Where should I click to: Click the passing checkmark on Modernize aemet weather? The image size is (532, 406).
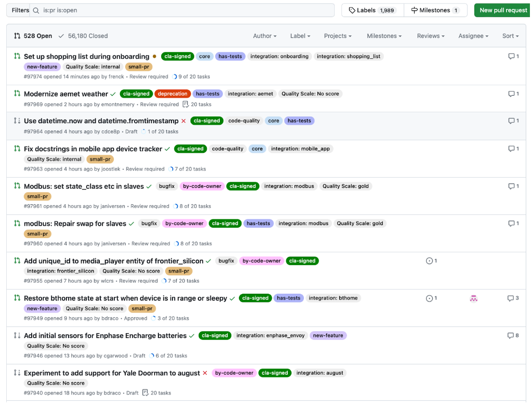pos(113,94)
